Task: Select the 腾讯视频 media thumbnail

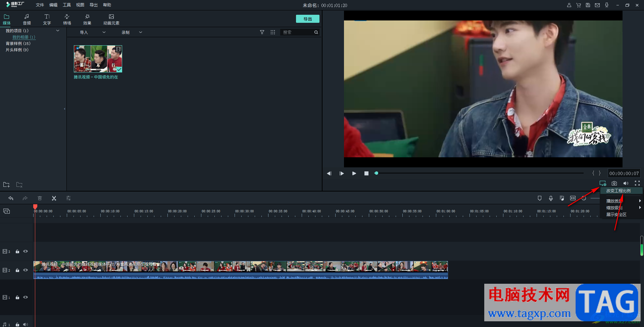Action: (98, 59)
